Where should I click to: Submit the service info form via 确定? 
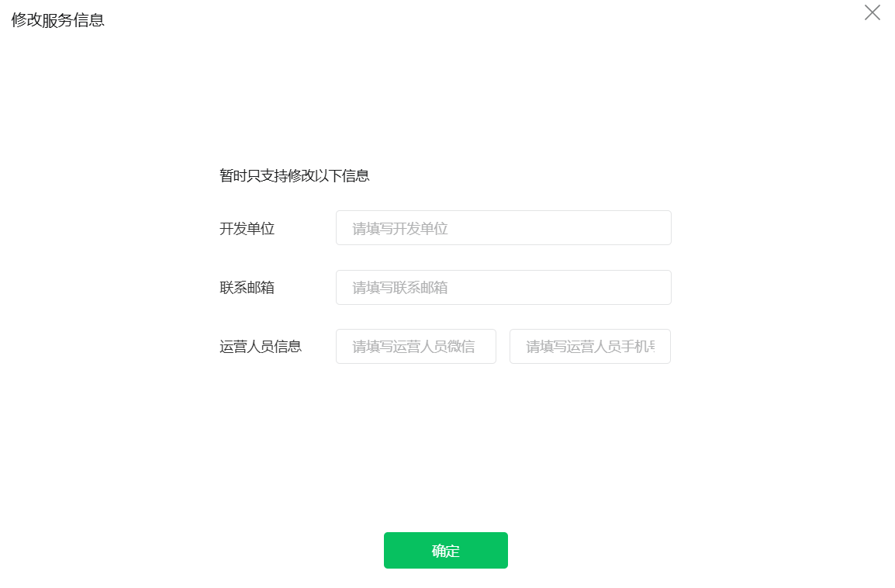445,550
